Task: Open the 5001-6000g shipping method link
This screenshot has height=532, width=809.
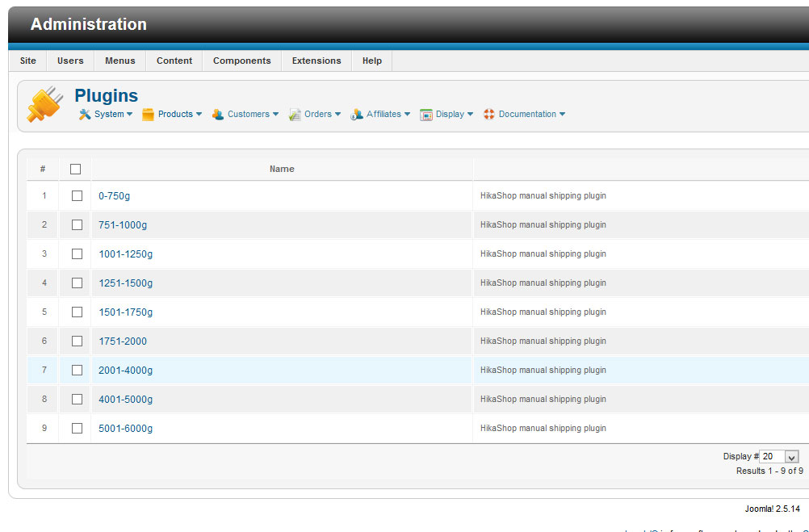Action: pyautogui.click(x=125, y=429)
